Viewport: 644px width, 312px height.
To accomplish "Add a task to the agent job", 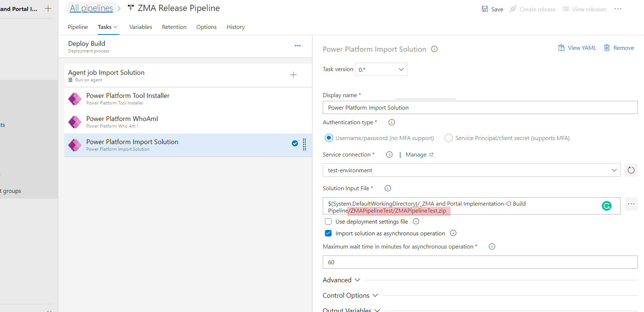I will pos(293,75).
